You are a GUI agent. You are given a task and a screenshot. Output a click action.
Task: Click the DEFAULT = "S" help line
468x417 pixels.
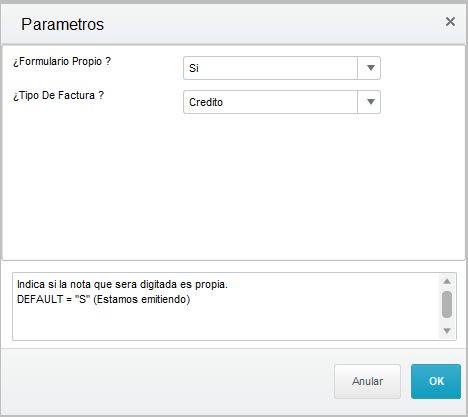click(x=103, y=299)
